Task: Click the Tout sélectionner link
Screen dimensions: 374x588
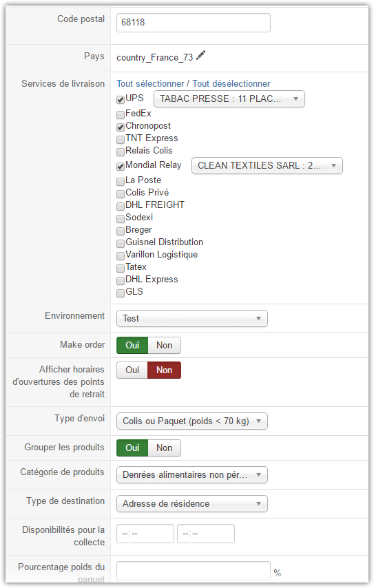Action: pos(150,83)
